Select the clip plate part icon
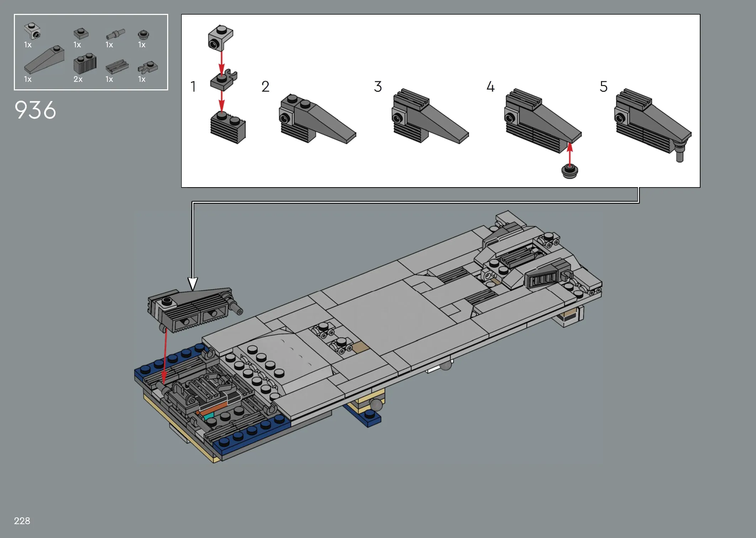The width and height of the screenshot is (756, 538). tap(148, 68)
